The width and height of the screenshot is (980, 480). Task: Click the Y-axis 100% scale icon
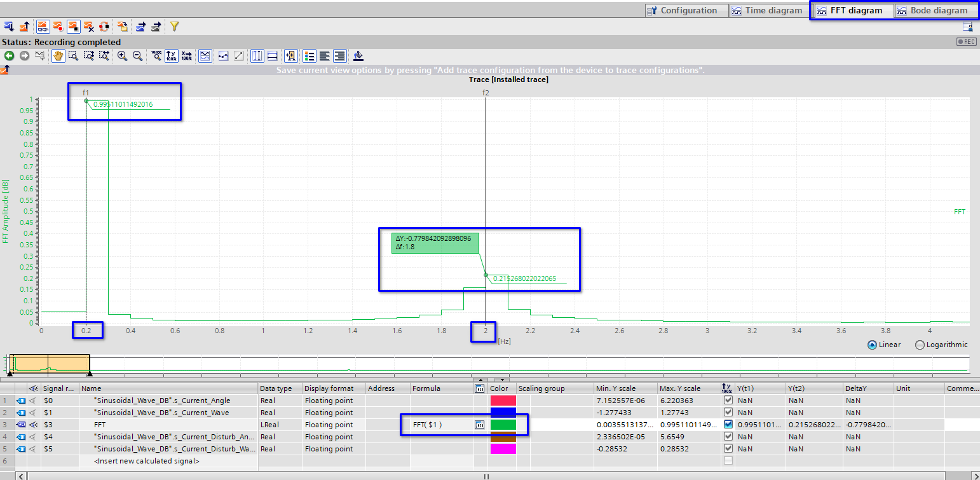tap(172, 56)
